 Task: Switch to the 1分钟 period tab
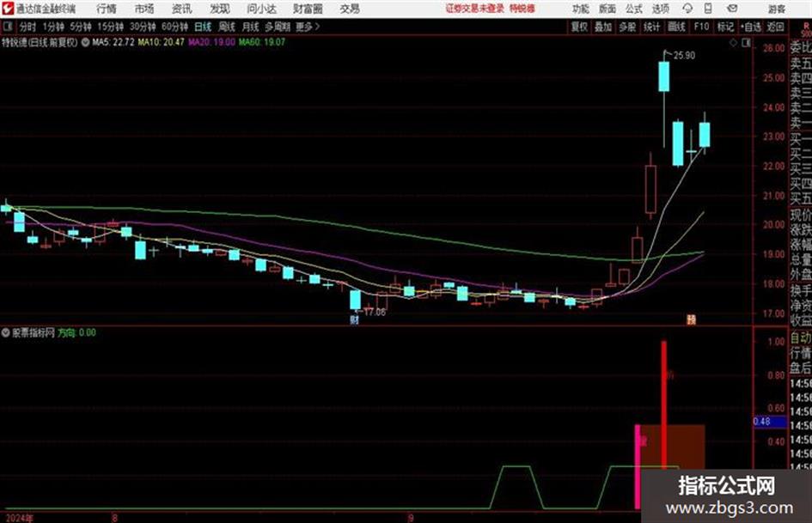(53, 27)
